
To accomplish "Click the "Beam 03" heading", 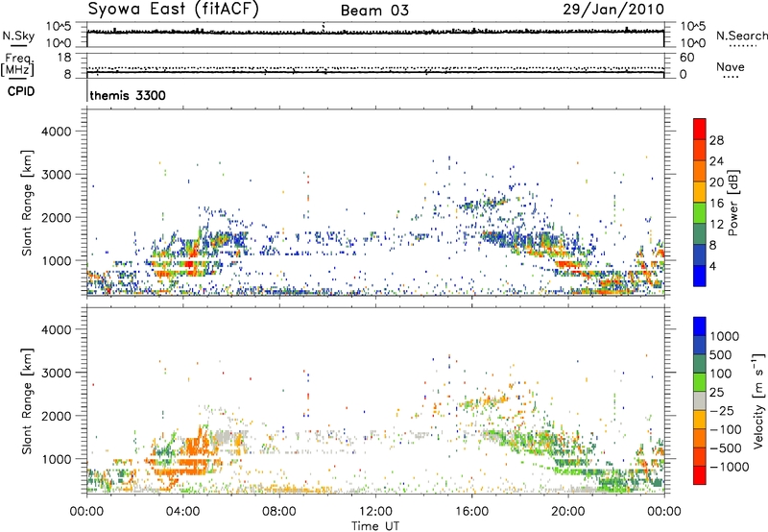I will coord(374,11).
